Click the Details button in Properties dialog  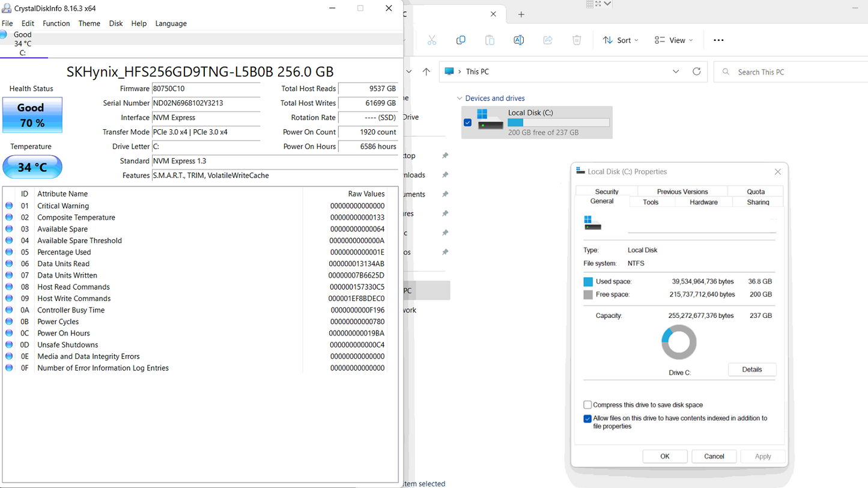[x=752, y=370]
